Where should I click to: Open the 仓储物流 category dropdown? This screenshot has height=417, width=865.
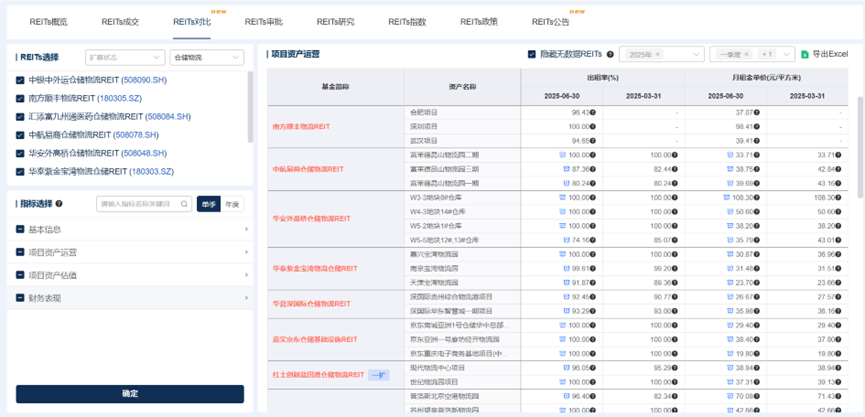tap(206, 57)
